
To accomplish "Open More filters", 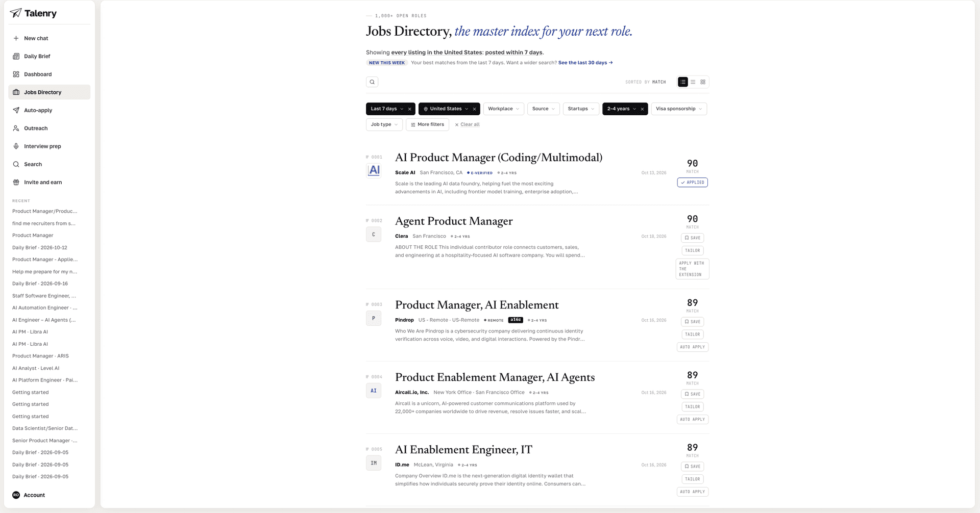I will pyautogui.click(x=427, y=124).
